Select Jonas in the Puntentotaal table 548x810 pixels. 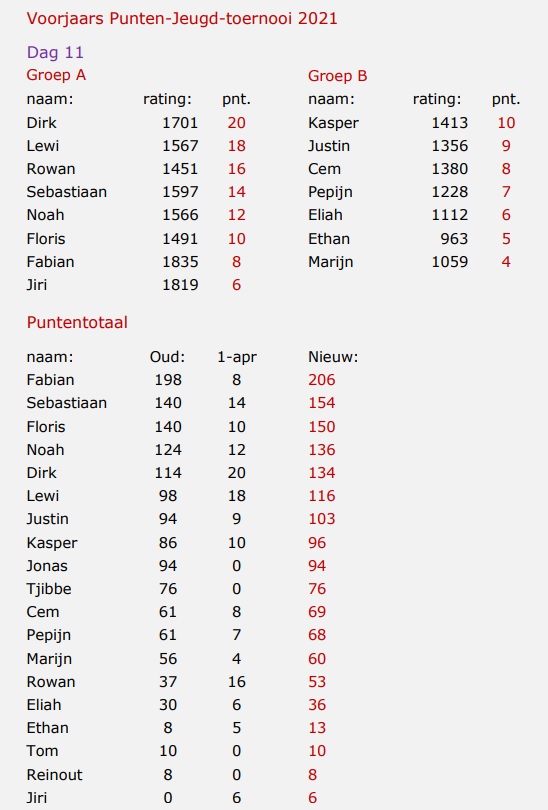47,566
